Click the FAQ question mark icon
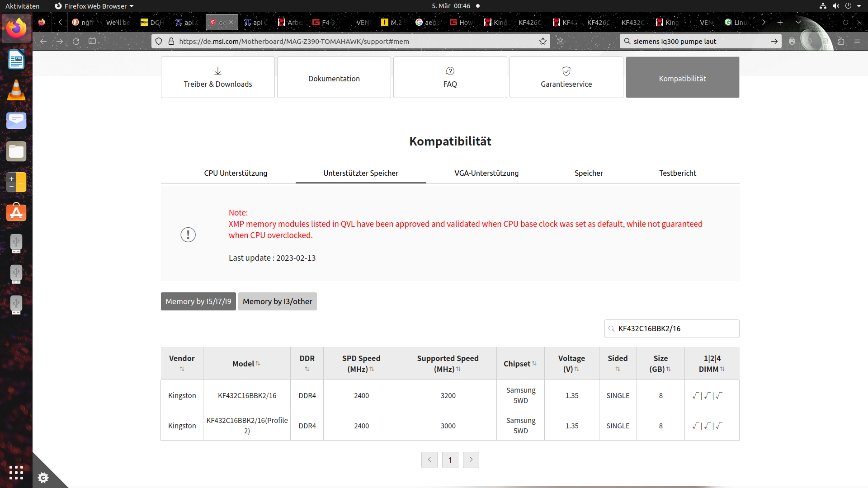The image size is (868, 488). coord(450,71)
